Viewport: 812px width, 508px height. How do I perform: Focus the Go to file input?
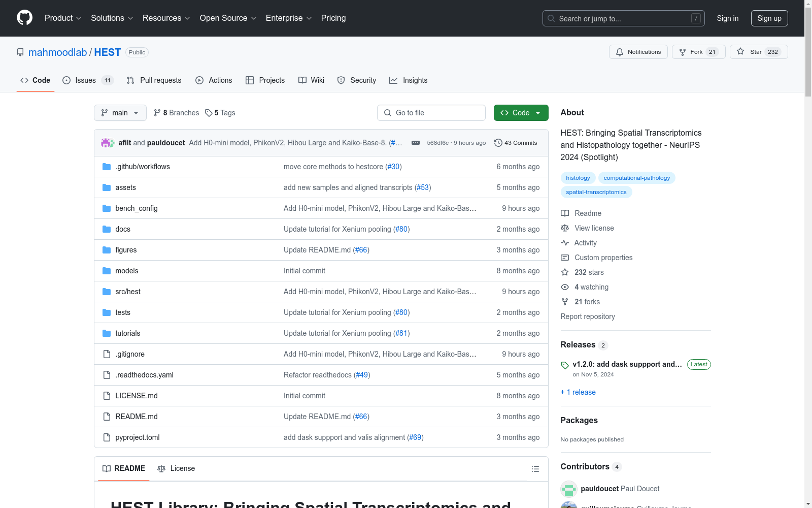click(431, 113)
